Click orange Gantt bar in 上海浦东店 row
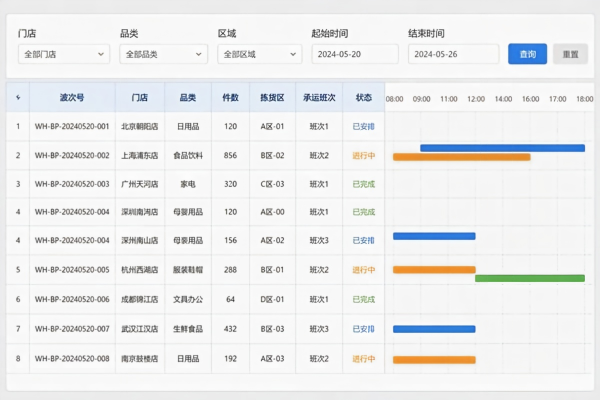600x400 pixels. point(461,157)
